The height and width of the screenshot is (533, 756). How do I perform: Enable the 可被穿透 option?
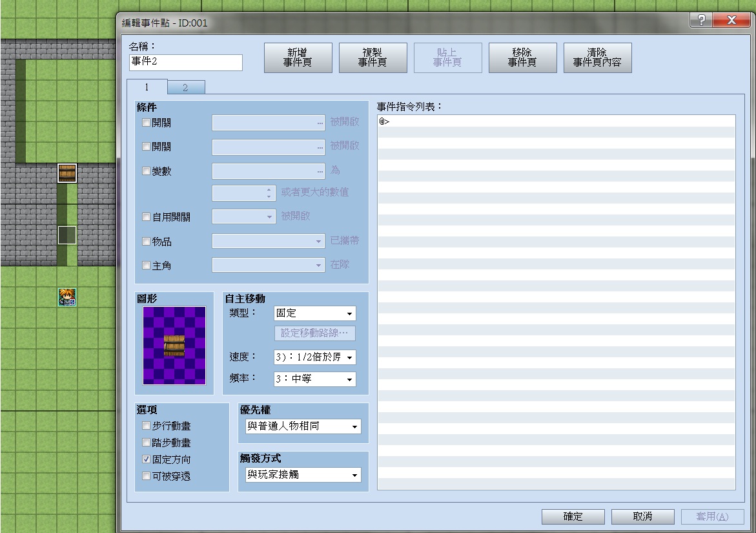coord(146,476)
